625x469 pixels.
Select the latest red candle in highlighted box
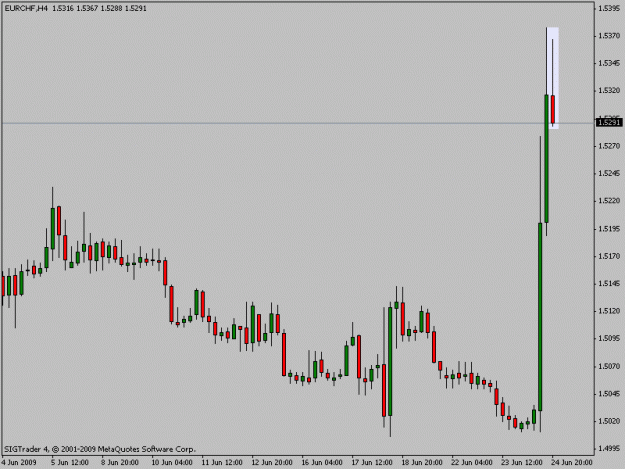coord(553,109)
